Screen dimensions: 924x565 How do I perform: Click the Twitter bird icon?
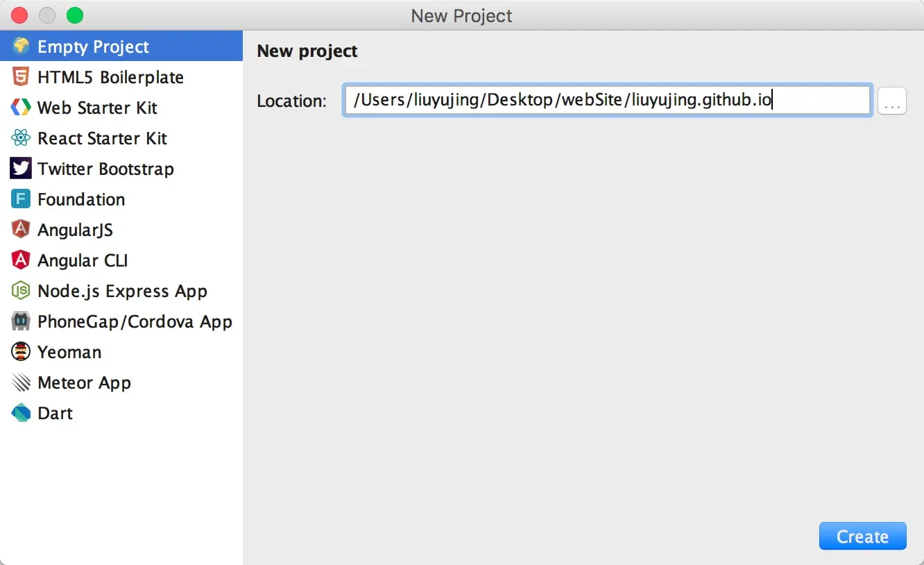[21, 169]
